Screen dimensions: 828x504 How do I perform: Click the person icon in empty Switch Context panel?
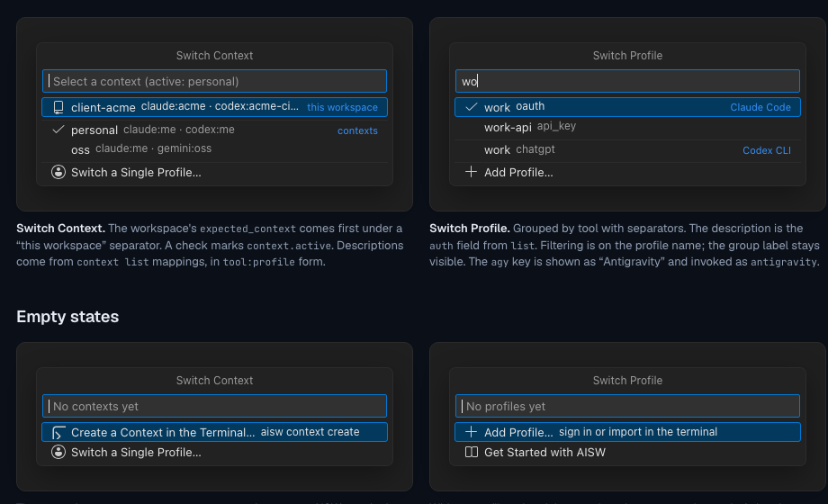click(58, 452)
